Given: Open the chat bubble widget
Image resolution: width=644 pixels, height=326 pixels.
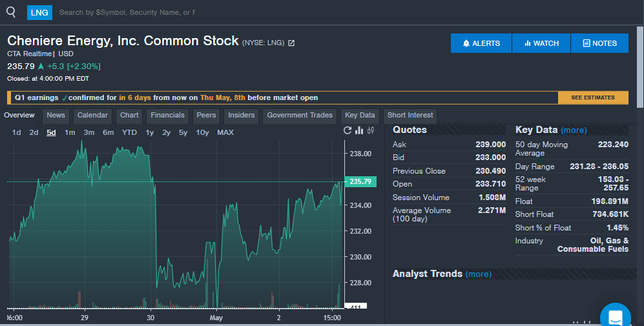Looking at the screenshot, I should [x=615, y=317].
